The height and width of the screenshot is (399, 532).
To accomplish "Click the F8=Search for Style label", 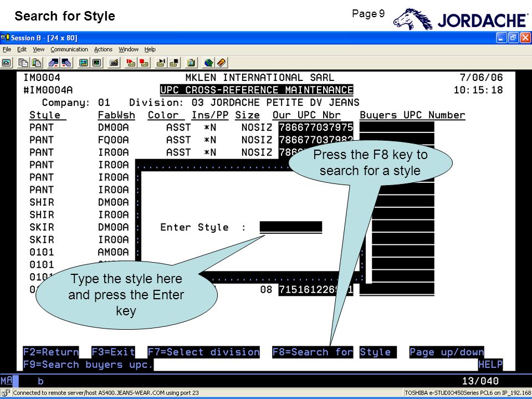I will [x=334, y=352].
